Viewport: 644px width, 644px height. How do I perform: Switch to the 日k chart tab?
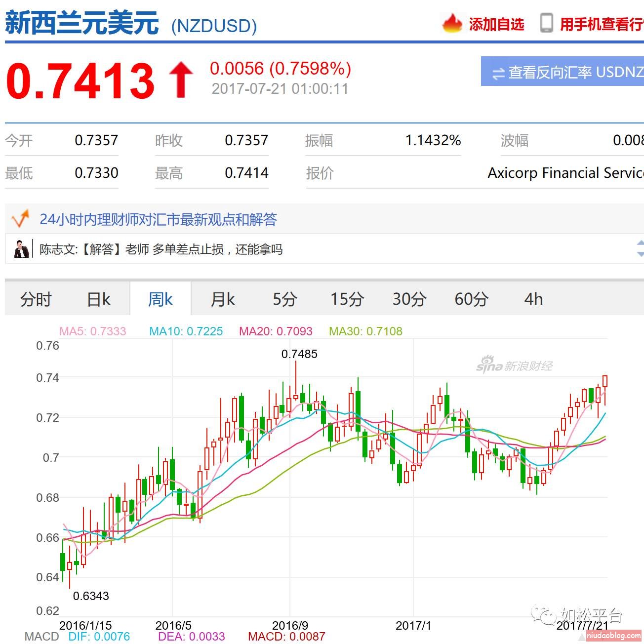click(x=98, y=299)
